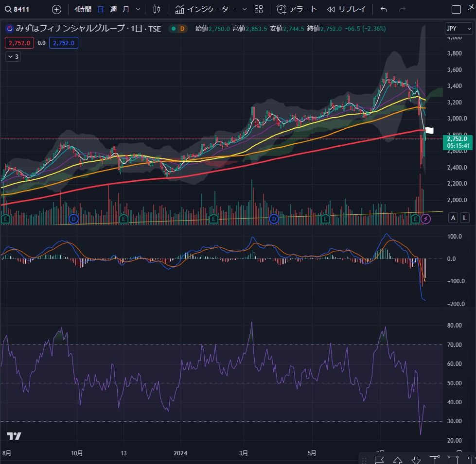Viewport: 476px width, 464px height.
Task: Click the 3月 time axis label
Action: coord(243,453)
